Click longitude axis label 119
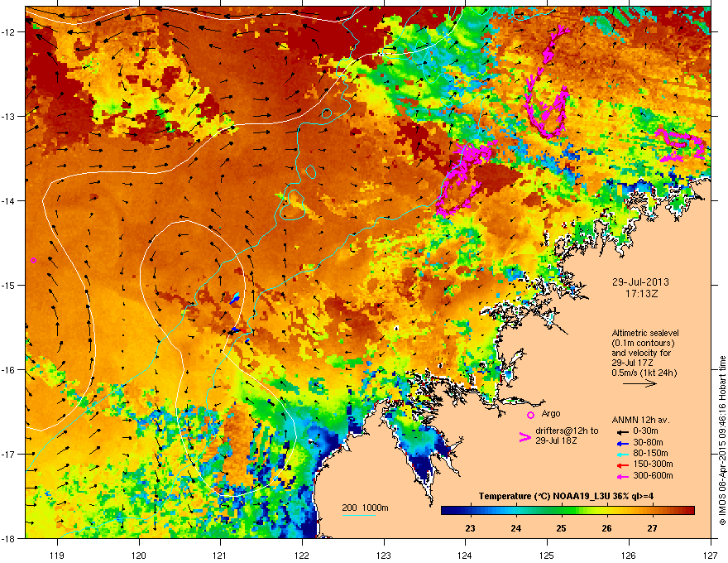The image size is (728, 563). (x=57, y=555)
